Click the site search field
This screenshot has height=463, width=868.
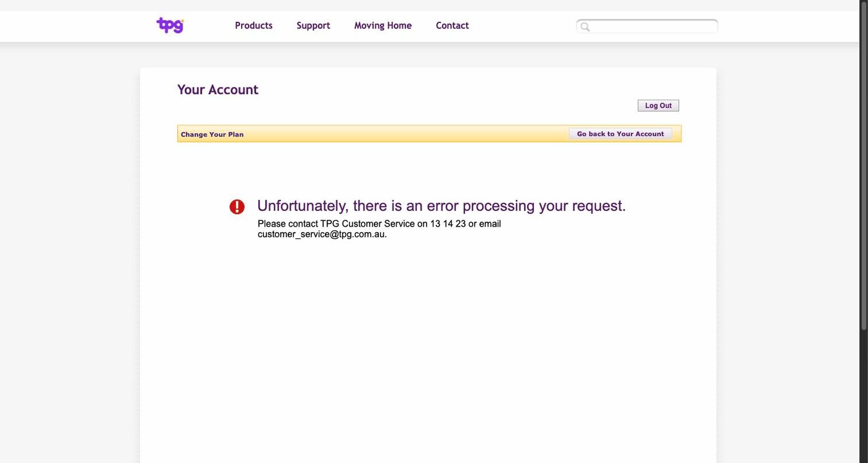coord(647,26)
